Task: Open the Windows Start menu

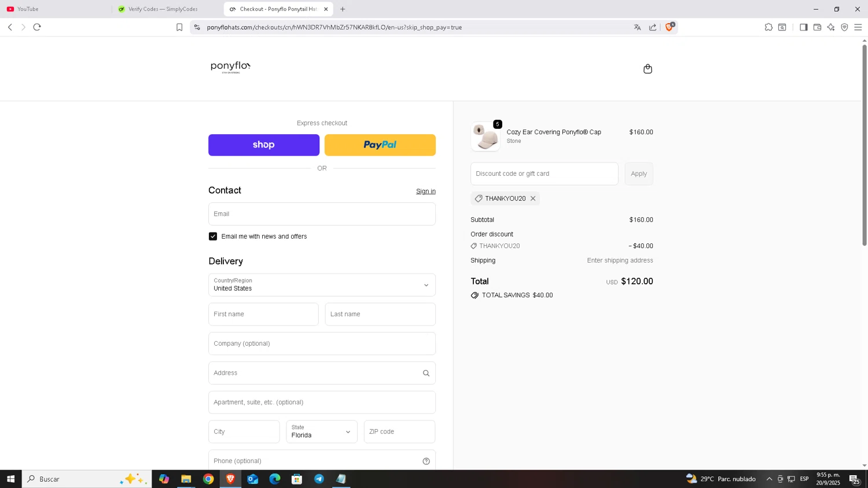Action: (x=10, y=479)
